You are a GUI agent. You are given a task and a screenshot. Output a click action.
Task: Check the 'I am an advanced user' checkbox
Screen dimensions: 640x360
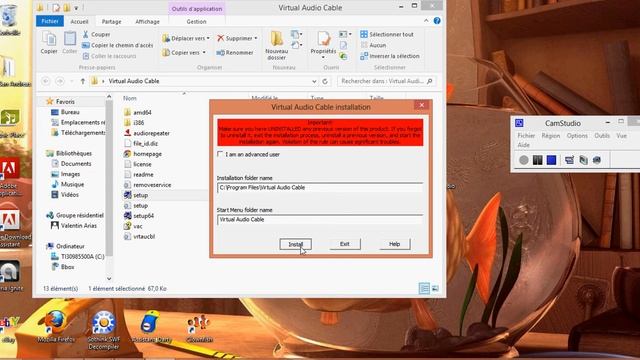(220, 154)
